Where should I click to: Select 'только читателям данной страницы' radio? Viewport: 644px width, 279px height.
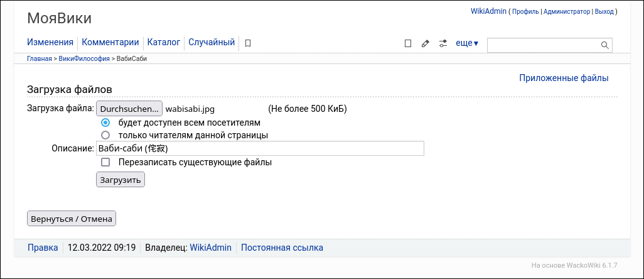click(105, 134)
